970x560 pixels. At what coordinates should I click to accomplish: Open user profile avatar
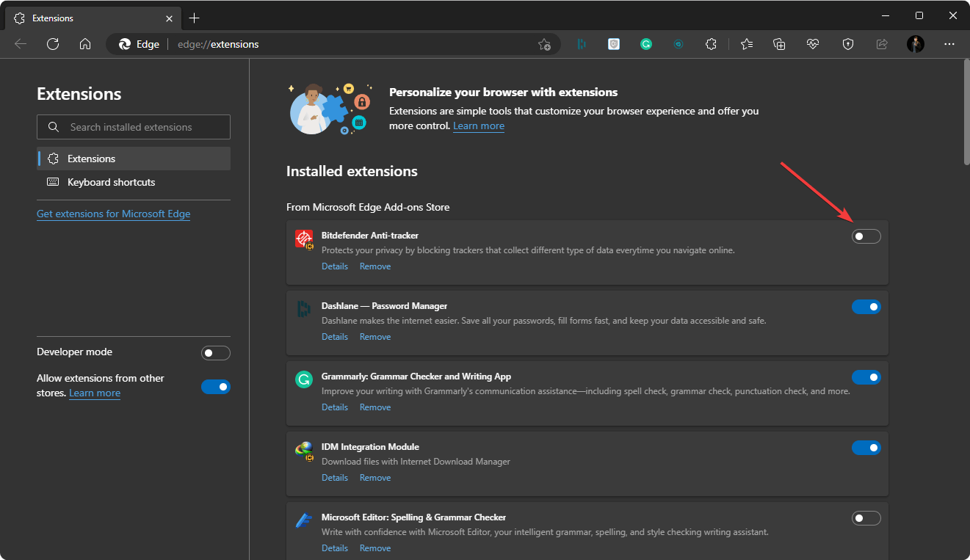[x=916, y=44]
